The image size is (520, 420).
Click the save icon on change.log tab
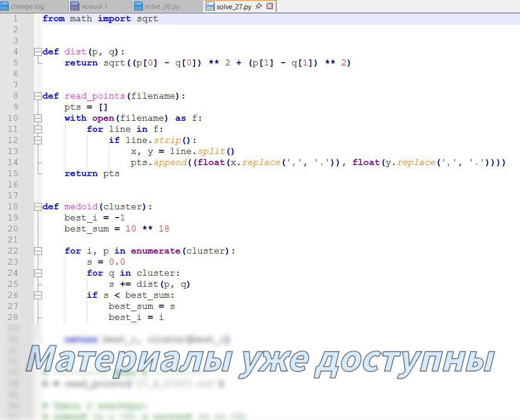click(5, 6)
